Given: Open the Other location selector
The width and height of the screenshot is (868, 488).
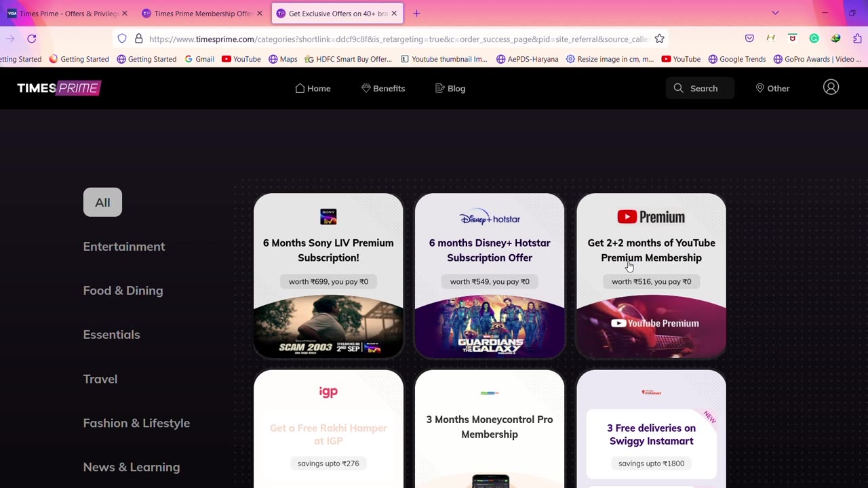Looking at the screenshot, I should point(772,88).
